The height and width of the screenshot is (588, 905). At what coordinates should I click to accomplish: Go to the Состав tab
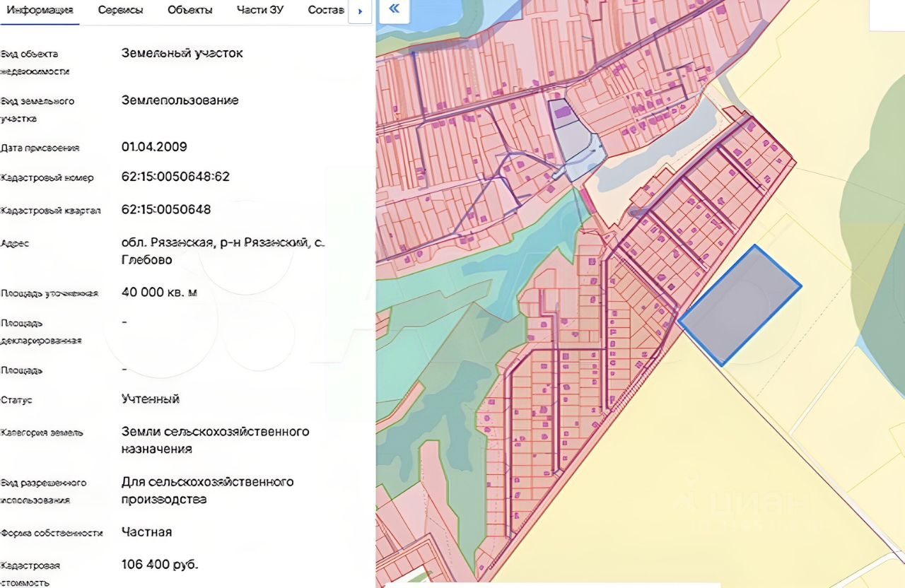(x=326, y=11)
